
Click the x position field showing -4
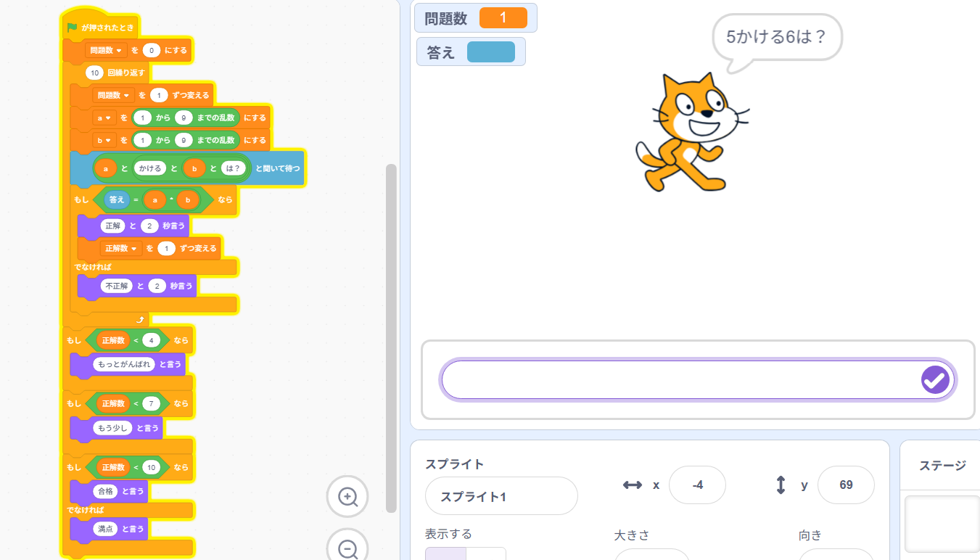pos(697,485)
